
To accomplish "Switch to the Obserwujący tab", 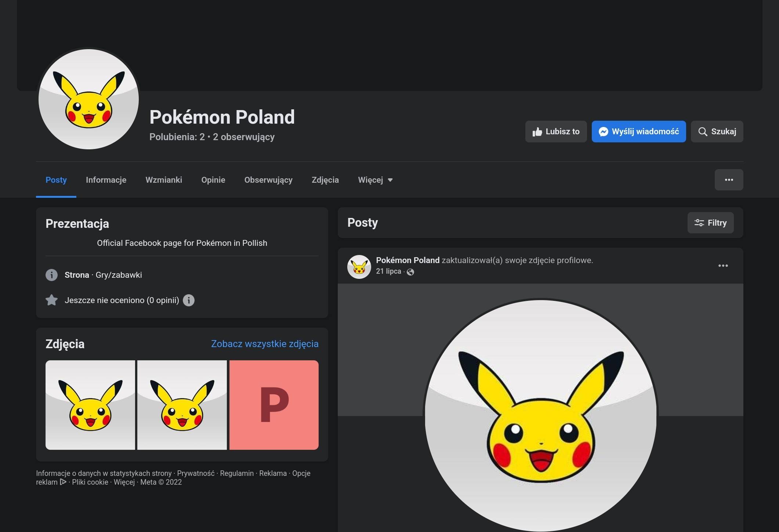I will click(x=268, y=180).
